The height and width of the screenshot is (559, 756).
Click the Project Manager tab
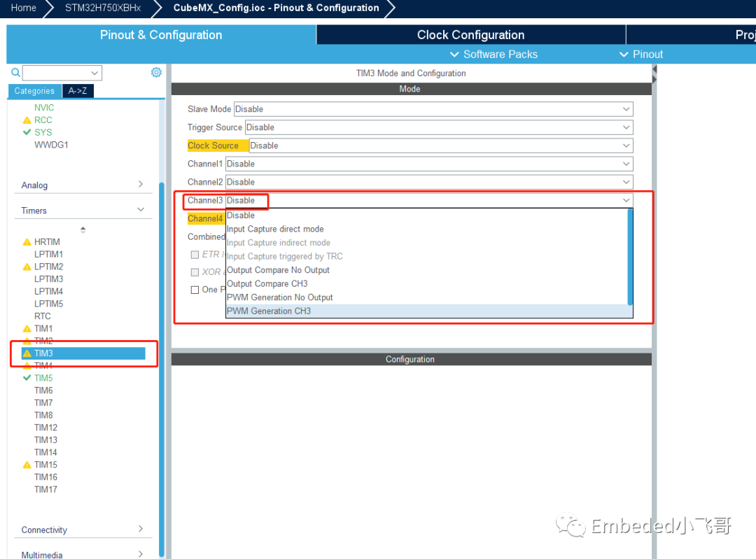pyautogui.click(x=692, y=35)
